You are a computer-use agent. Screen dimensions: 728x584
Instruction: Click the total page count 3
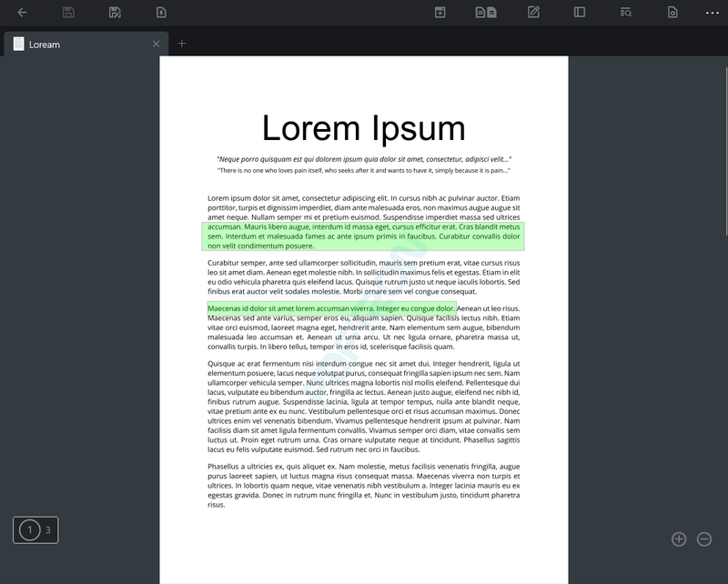click(48, 530)
